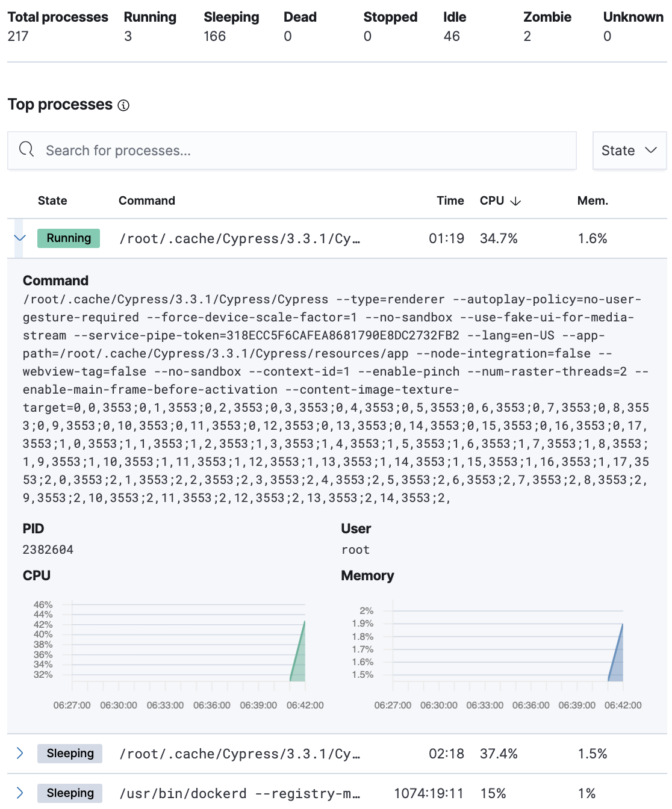Click the Running state badge
672x809 pixels.
tap(68, 238)
